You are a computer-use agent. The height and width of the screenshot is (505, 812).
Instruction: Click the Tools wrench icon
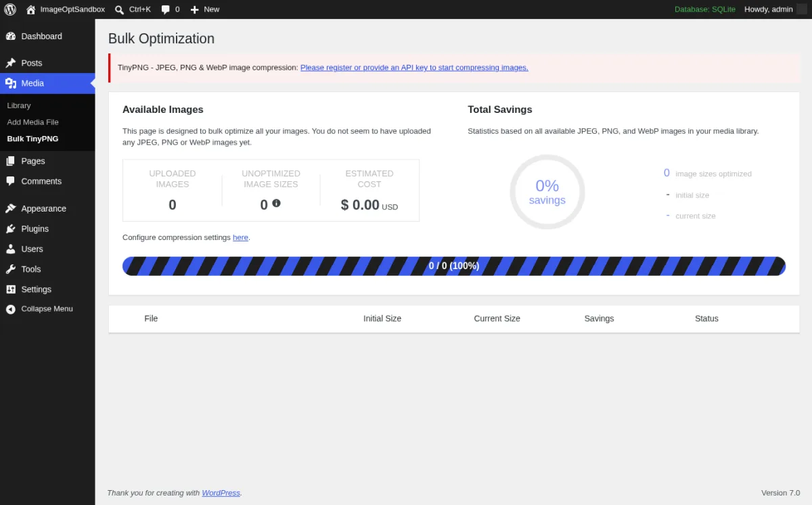click(x=11, y=269)
